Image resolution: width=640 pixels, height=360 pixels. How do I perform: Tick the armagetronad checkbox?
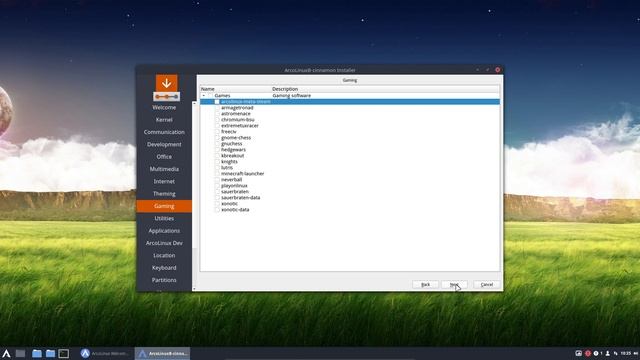217,108
